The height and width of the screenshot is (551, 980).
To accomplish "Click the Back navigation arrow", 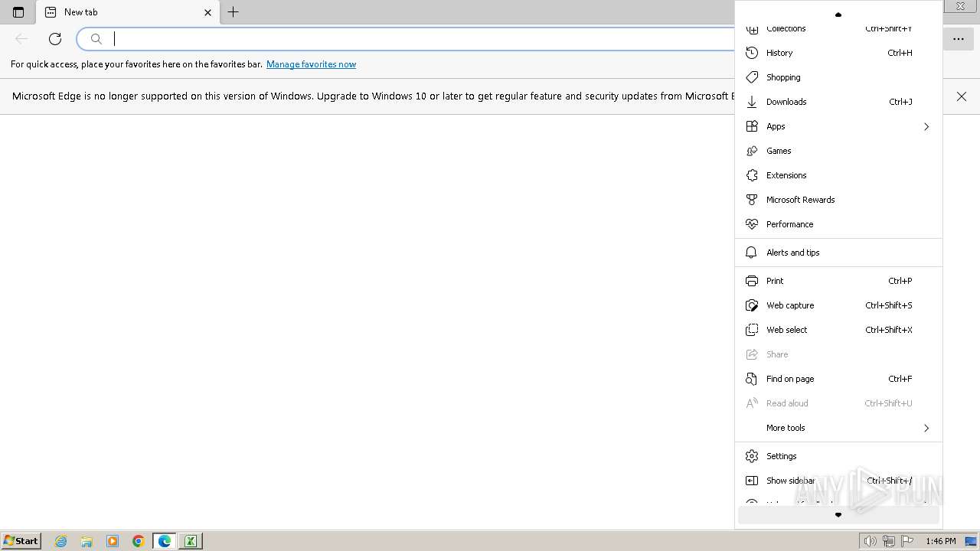I will click(21, 39).
